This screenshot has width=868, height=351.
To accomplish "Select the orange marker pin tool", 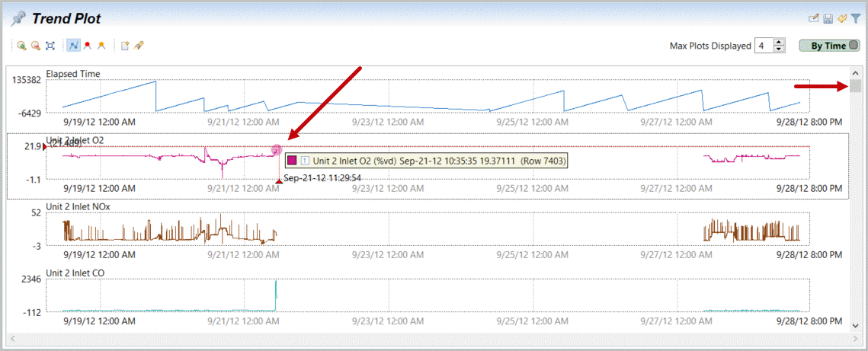I will (x=101, y=46).
